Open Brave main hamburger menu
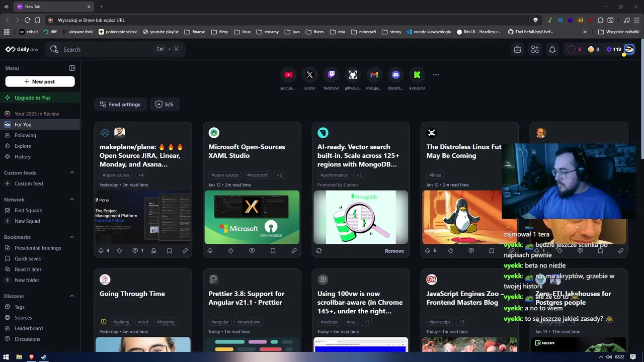The width and height of the screenshot is (644, 362). pyautogui.click(x=637, y=20)
